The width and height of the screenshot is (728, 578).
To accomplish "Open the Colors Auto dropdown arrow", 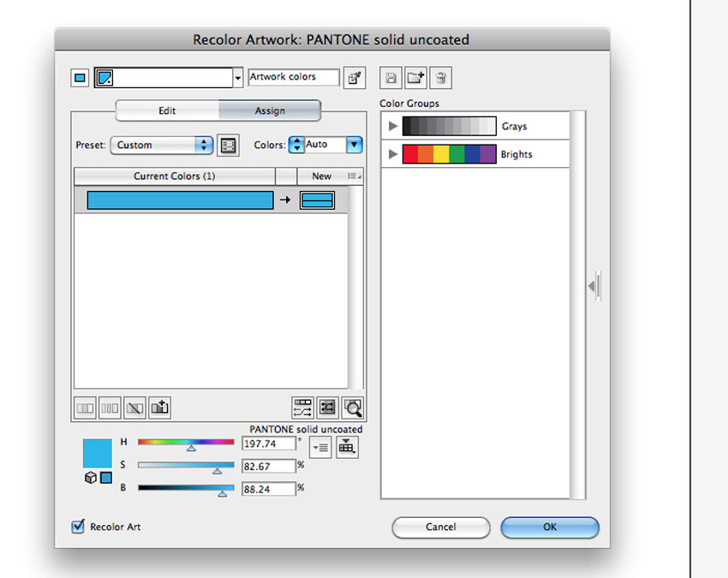I will pos(355,145).
